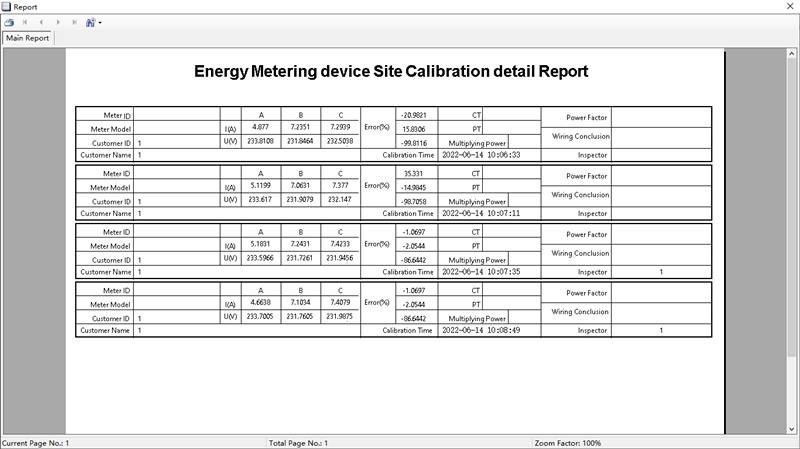This screenshot has width=800, height=449.
Task: Go to the first page
Action: pyautogui.click(x=25, y=21)
